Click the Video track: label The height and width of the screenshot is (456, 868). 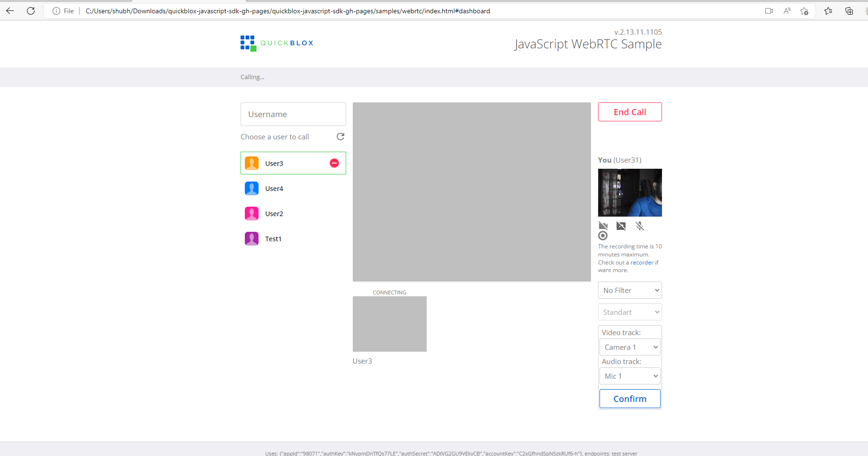(621, 332)
